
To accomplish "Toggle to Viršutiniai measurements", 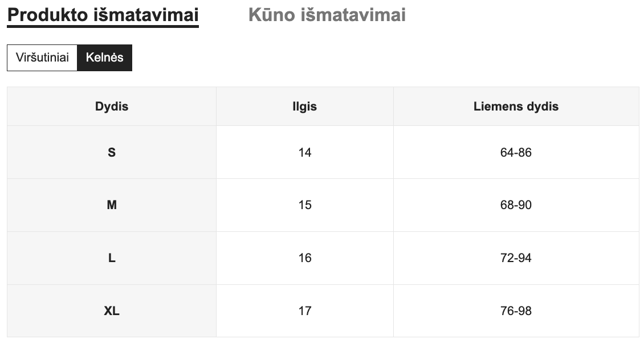I will pos(42,58).
